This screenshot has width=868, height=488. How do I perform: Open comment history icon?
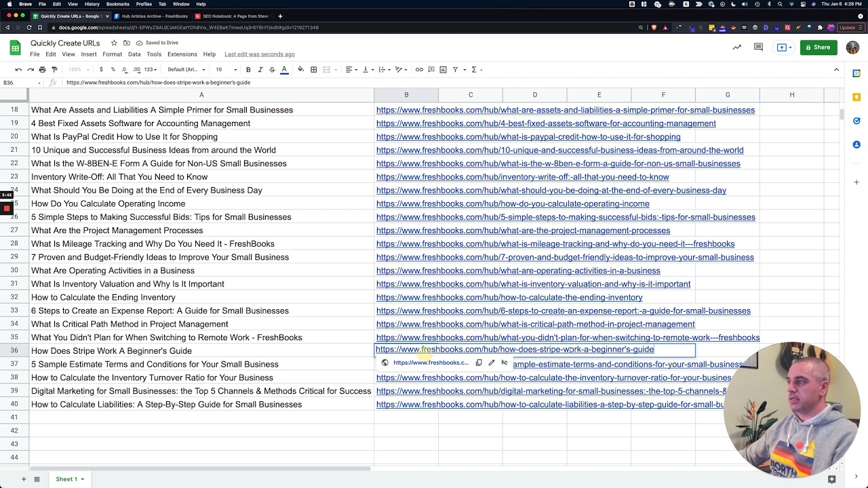(x=759, y=47)
